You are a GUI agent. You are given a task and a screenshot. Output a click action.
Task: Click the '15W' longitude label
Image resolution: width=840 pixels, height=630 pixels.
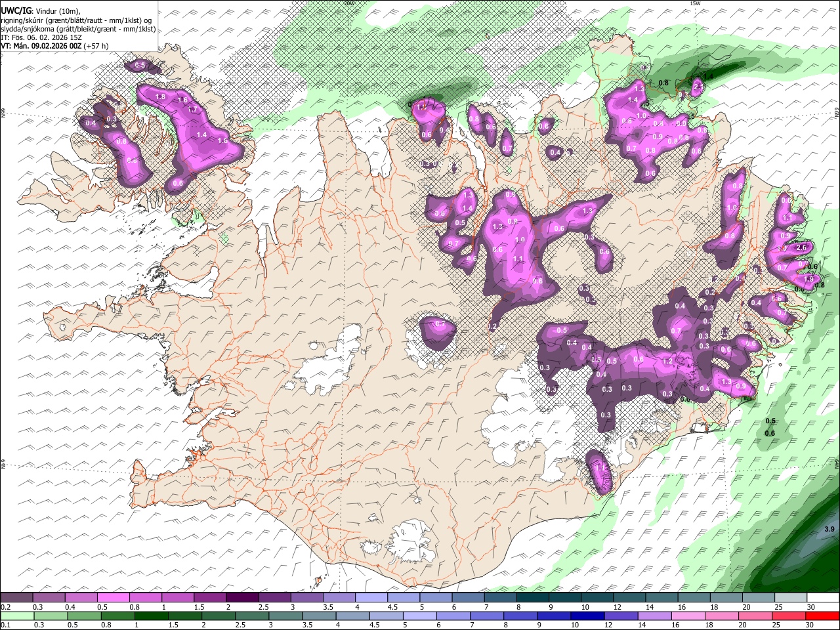[x=695, y=3]
